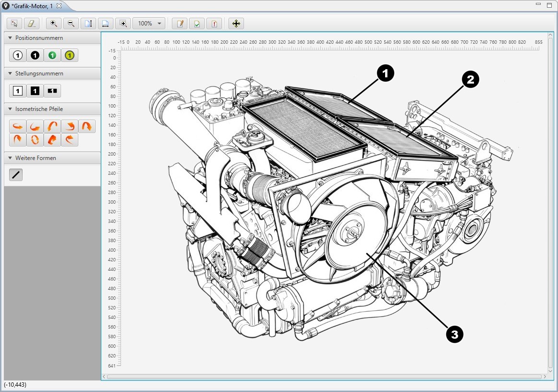Fit page to width
This screenshot has width=558, height=392.
point(106,24)
